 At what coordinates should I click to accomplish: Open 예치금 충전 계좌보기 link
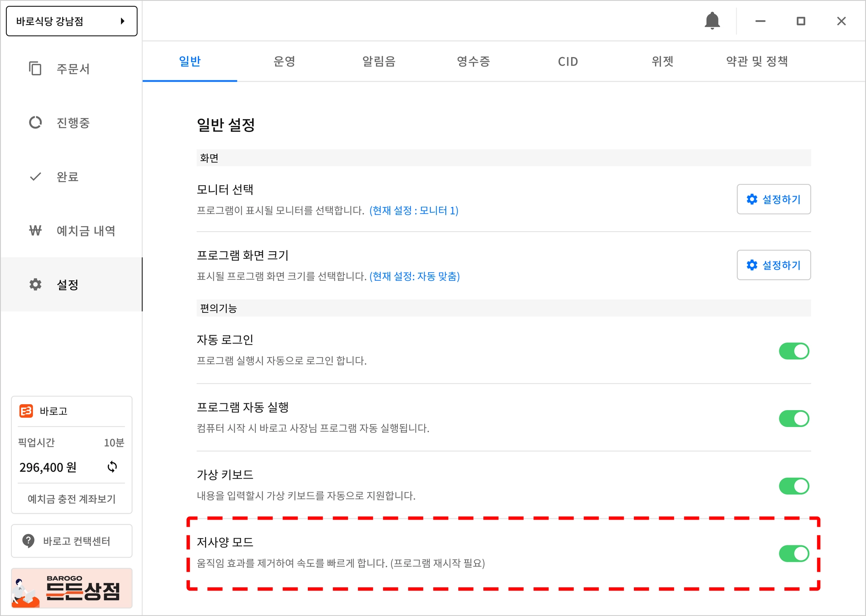(71, 499)
